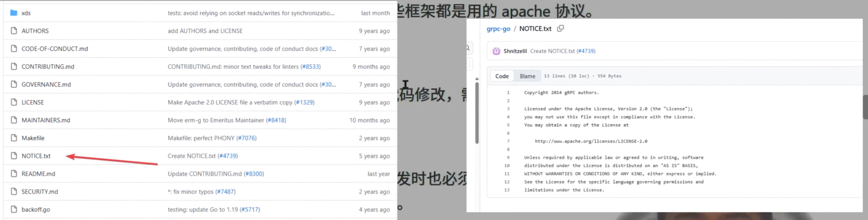Click the file icon beside SECURITY.md
The height and width of the screenshot is (220, 868).
[14, 191]
